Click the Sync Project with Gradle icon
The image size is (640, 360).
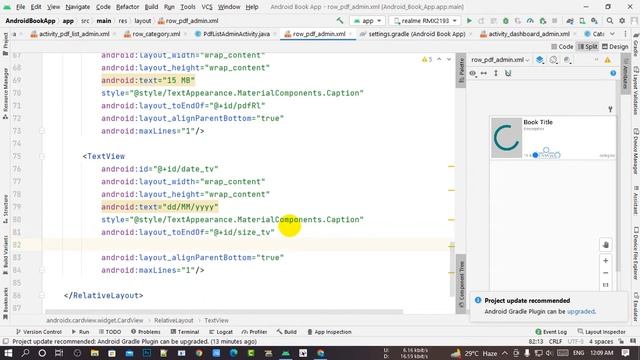[570, 21]
